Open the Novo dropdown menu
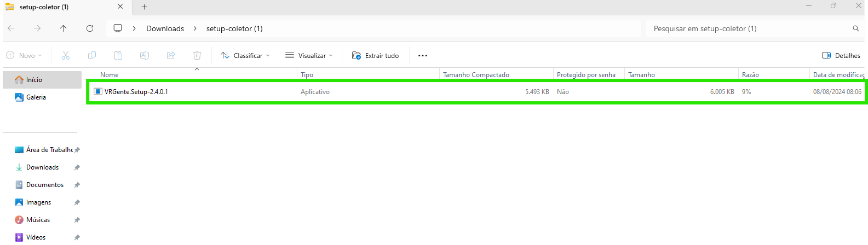Viewport: 868px width, 245px height. pos(25,55)
